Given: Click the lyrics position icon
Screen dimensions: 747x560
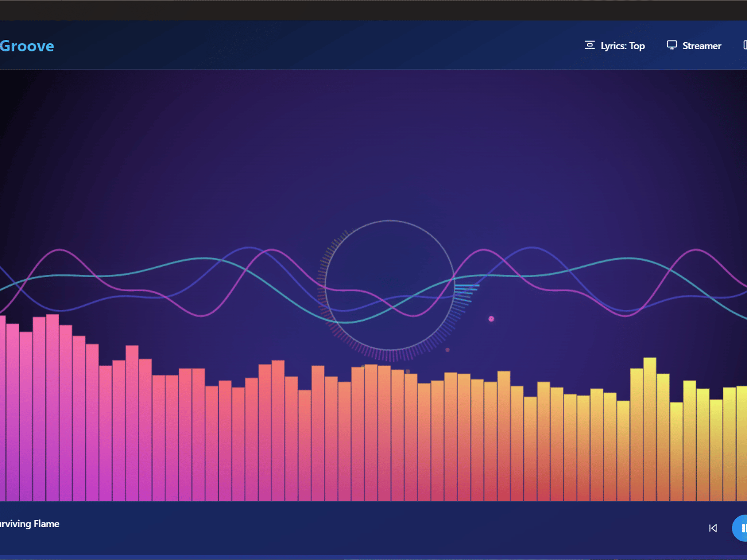Looking at the screenshot, I should coord(590,45).
